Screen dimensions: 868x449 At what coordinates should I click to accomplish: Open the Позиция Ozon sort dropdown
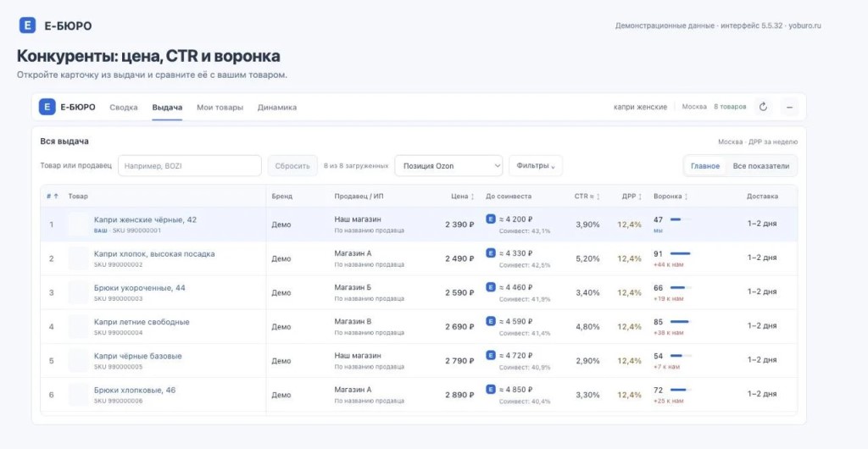click(x=448, y=166)
